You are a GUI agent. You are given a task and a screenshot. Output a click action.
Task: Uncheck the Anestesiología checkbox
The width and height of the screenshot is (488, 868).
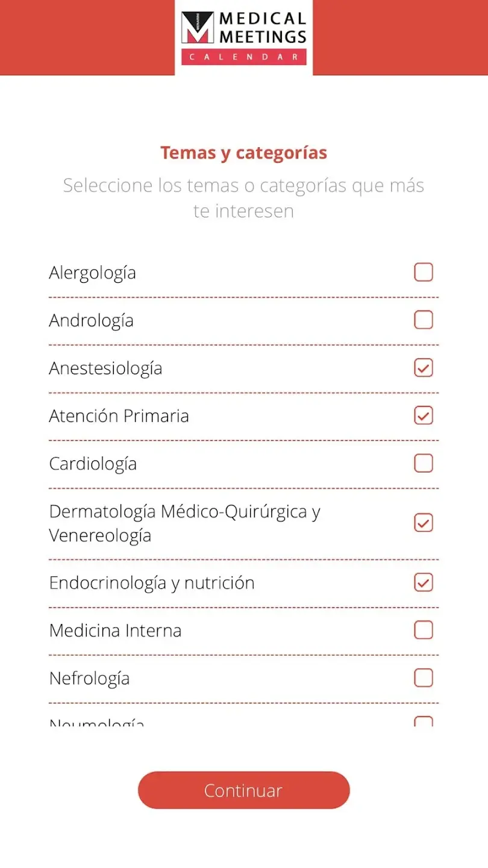pyautogui.click(x=424, y=368)
